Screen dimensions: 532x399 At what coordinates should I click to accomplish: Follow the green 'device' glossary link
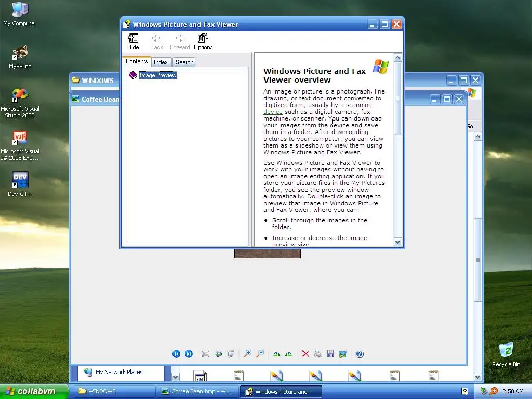click(x=273, y=112)
